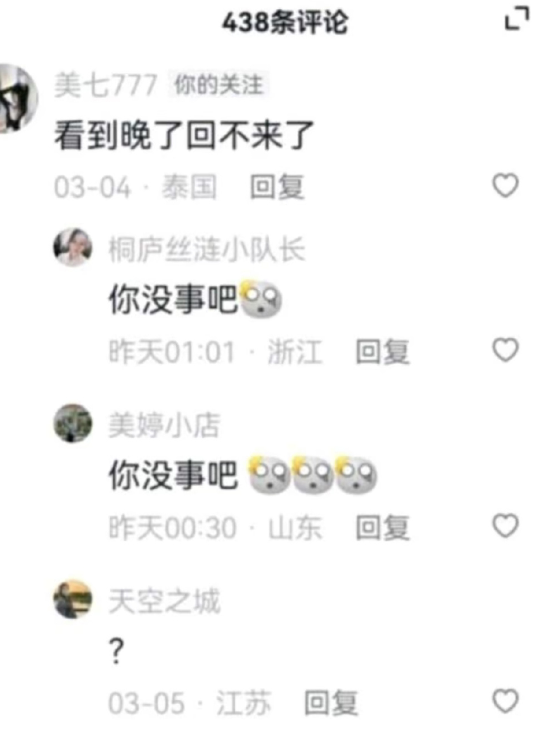Open 桐庐丝涟小队长's avatar
Viewport: 560px width, 745px height.
(x=73, y=247)
